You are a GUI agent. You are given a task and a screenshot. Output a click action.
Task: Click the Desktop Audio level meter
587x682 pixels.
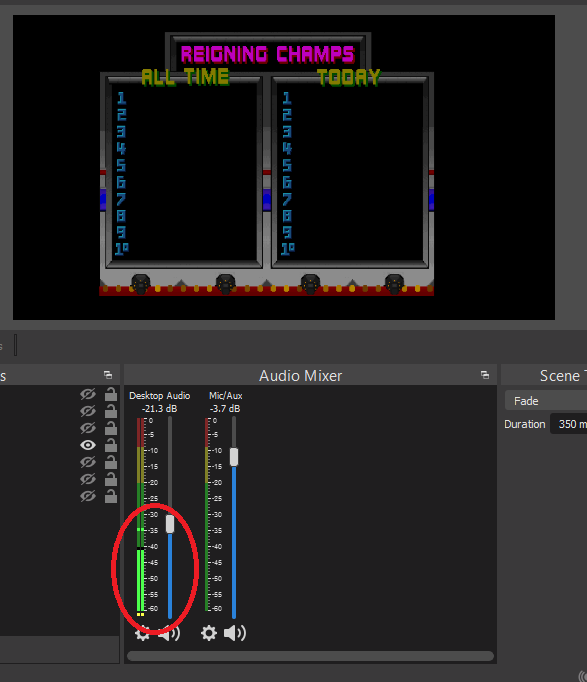pyautogui.click(x=140, y=517)
